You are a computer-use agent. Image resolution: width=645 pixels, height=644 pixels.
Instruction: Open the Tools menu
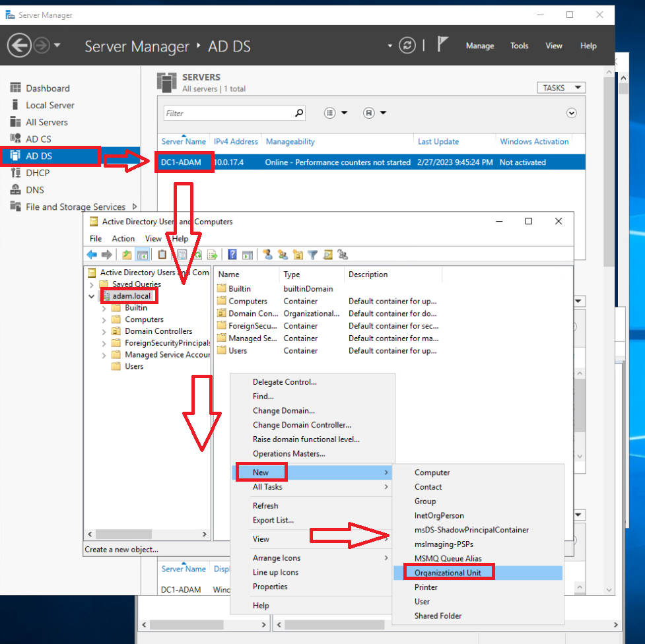[x=519, y=46]
